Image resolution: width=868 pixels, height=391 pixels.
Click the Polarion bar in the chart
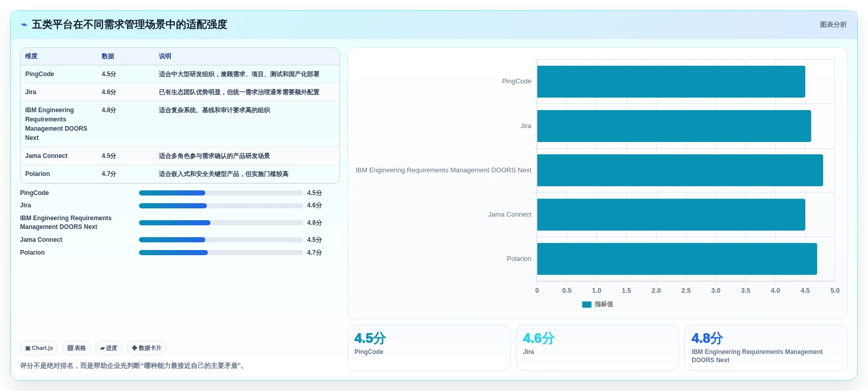click(x=677, y=259)
